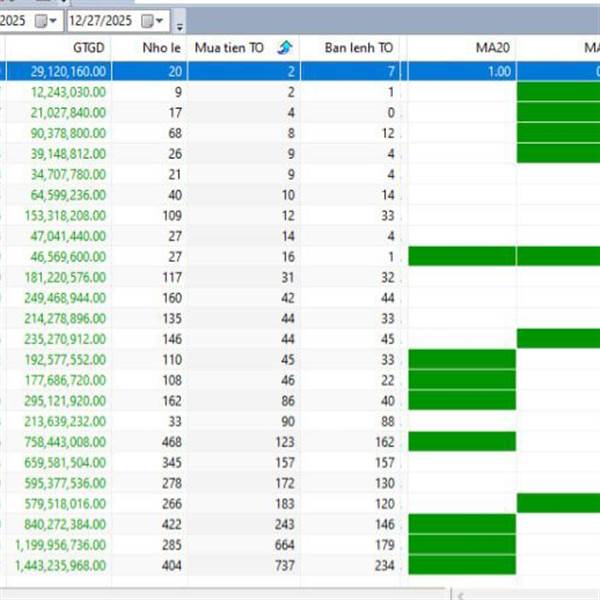600x600 pixels.
Task: Click the Ban lenh TO value 7
Action: pos(391,72)
